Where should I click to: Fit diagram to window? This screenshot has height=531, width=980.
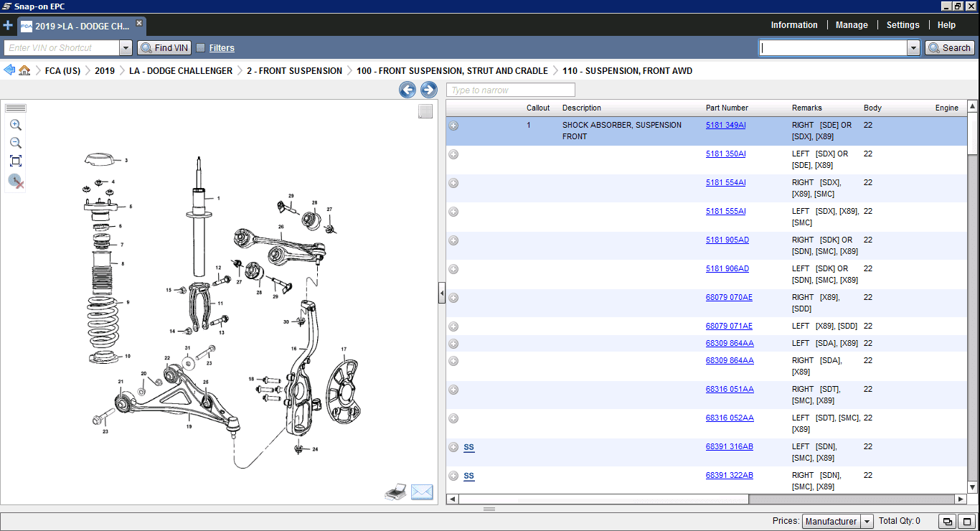pyautogui.click(x=16, y=161)
